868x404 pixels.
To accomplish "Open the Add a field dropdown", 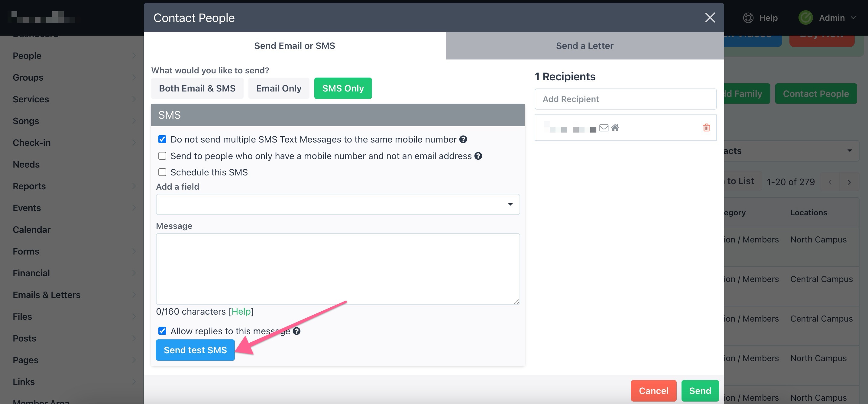I will (x=338, y=204).
